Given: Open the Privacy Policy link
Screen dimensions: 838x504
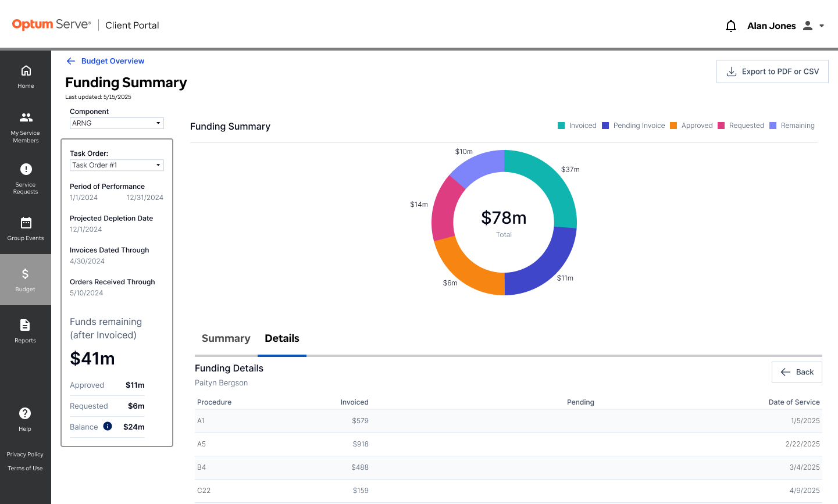Looking at the screenshot, I should [25, 455].
